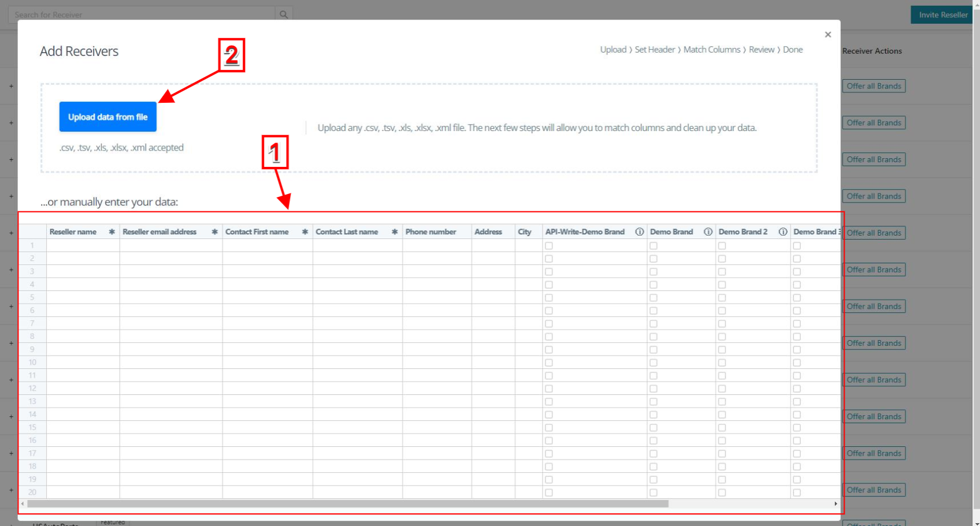Screen dimensions: 980x526
Task: Select the Match Columns step
Action: tap(712, 50)
